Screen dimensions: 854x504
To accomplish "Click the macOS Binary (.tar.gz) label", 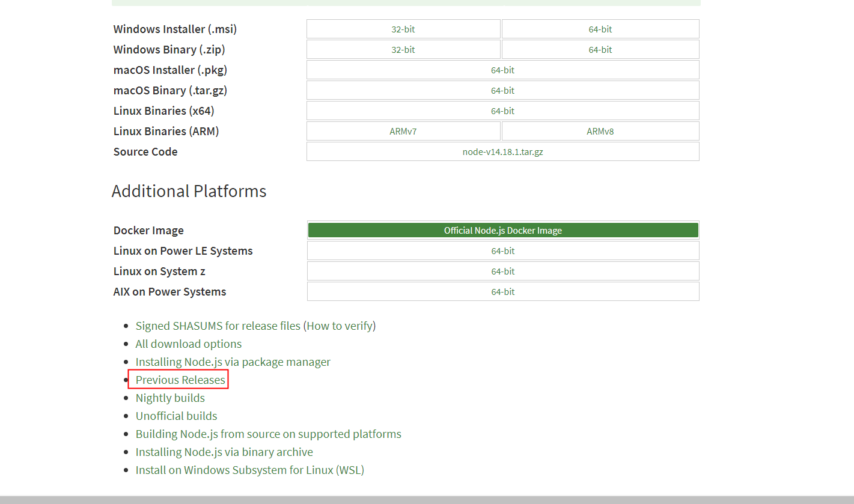I will point(170,90).
